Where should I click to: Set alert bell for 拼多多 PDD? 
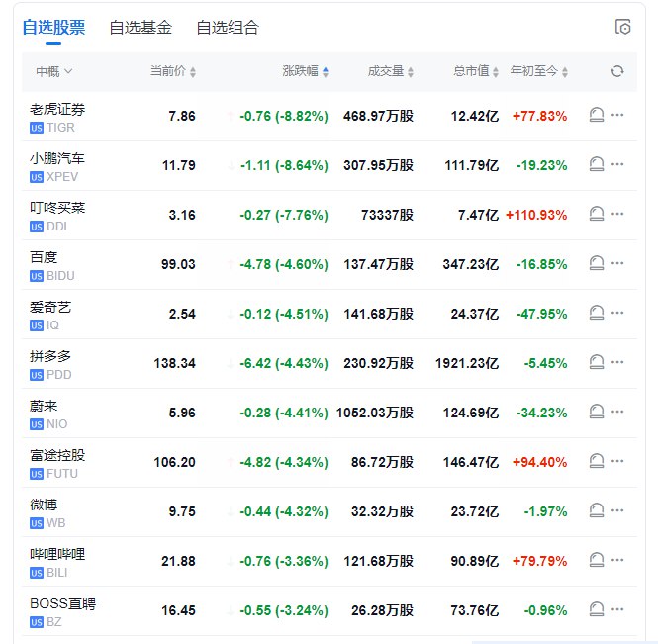coord(597,362)
